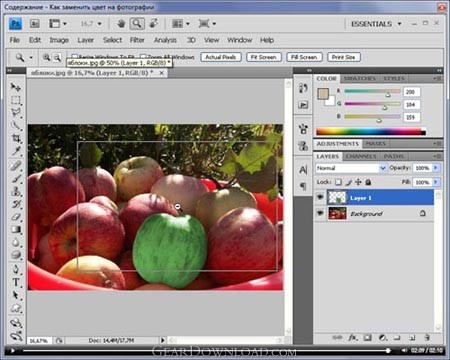Select the Move tool
Screen dimensions: 450x360
tap(16, 87)
